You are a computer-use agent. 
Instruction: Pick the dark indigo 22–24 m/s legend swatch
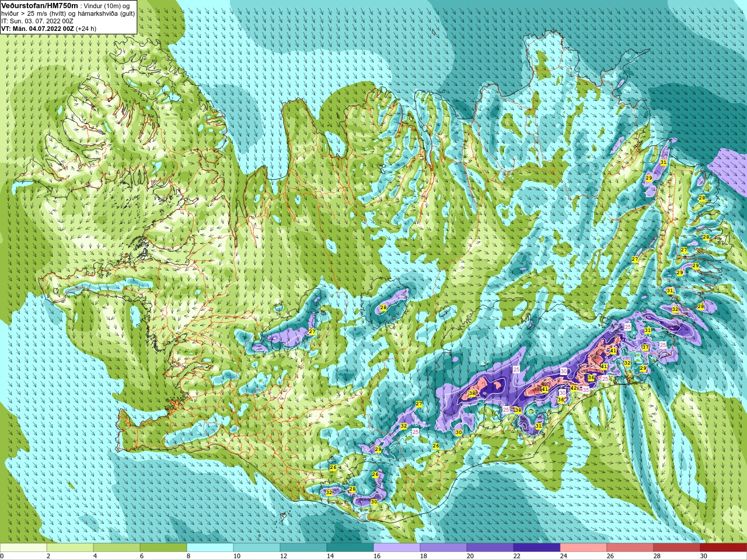pos(537,548)
